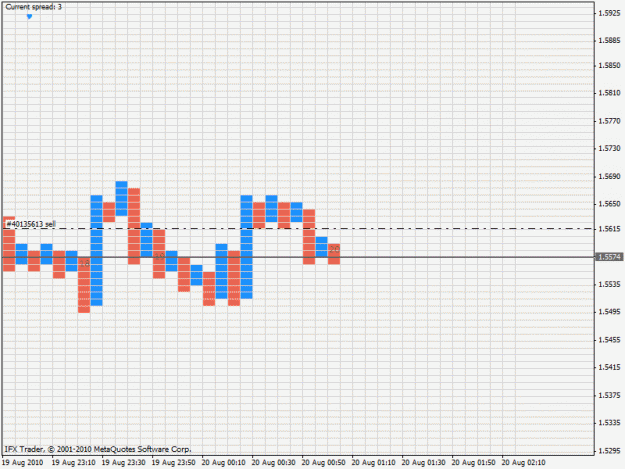Viewport: 625px width, 469px height.
Task: Click the 20 Aug 01:50 time label
Action: coord(474,463)
